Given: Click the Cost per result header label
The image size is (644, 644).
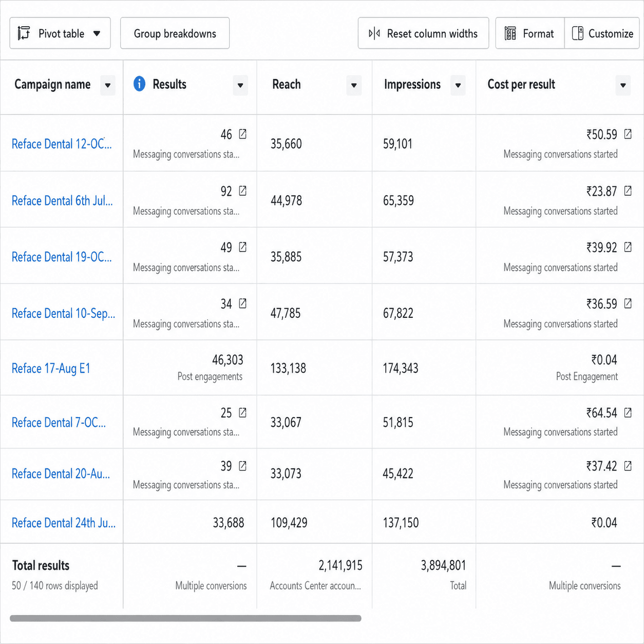Looking at the screenshot, I should pos(521,84).
